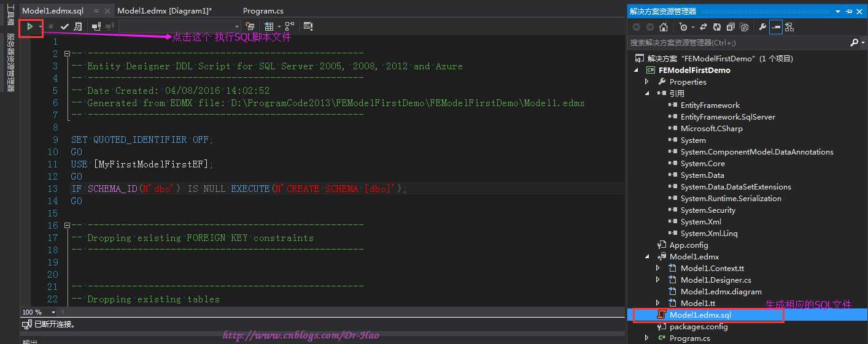The width and height of the screenshot is (868, 344).
Task: Click the Connect to database icon
Action: click(x=96, y=26)
